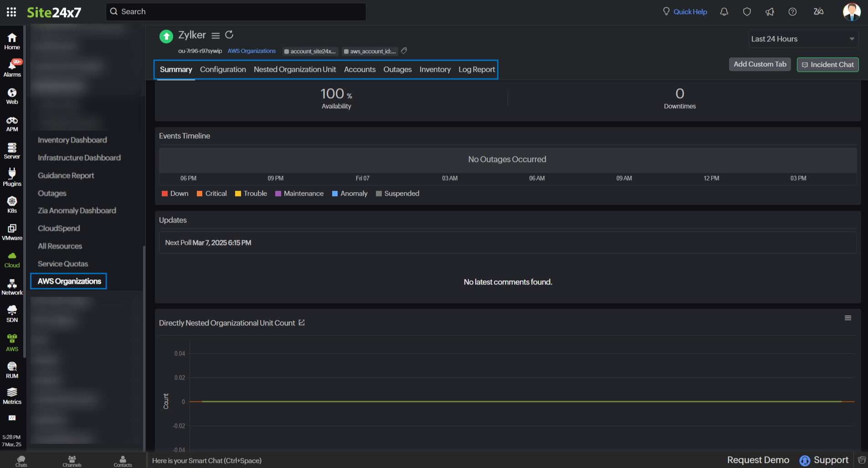868x468 pixels.
Task: Open chart in new window icon
Action: 302,323
